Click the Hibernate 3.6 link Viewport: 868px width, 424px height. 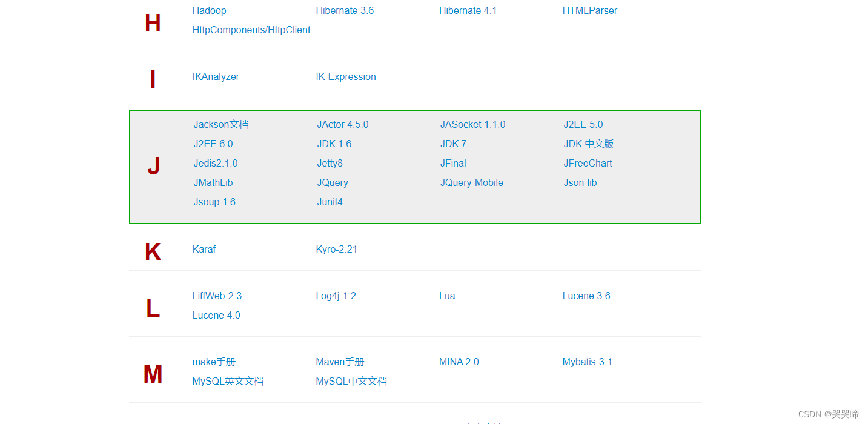[345, 10]
